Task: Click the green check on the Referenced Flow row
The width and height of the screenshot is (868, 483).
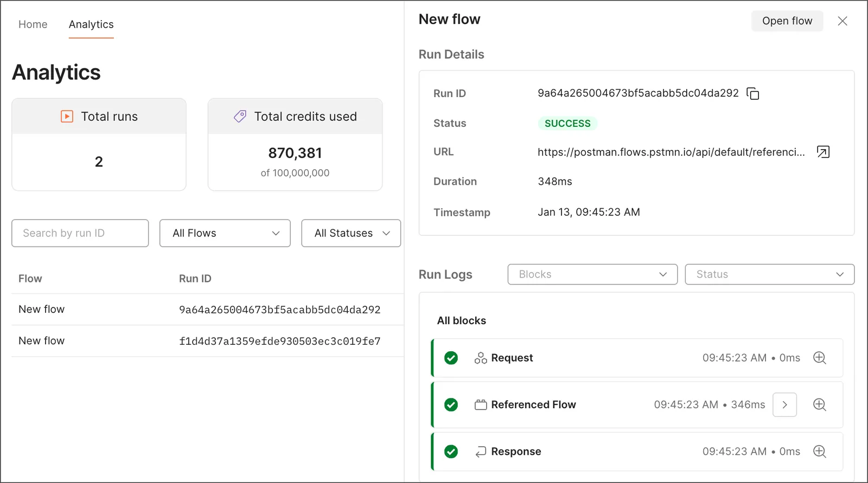Action: pyautogui.click(x=451, y=404)
